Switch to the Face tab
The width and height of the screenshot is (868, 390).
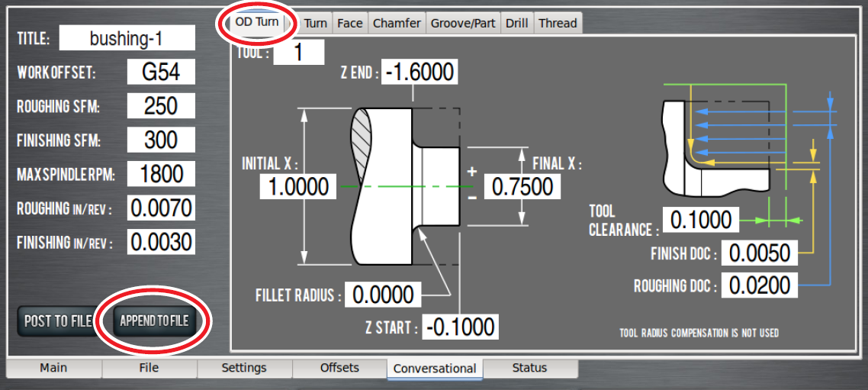[349, 23]
